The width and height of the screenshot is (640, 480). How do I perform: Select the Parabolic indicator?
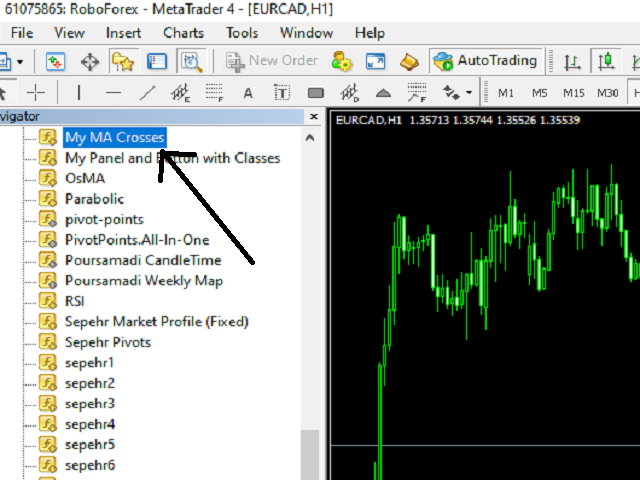pyautogui.click(x=94, y=199)
